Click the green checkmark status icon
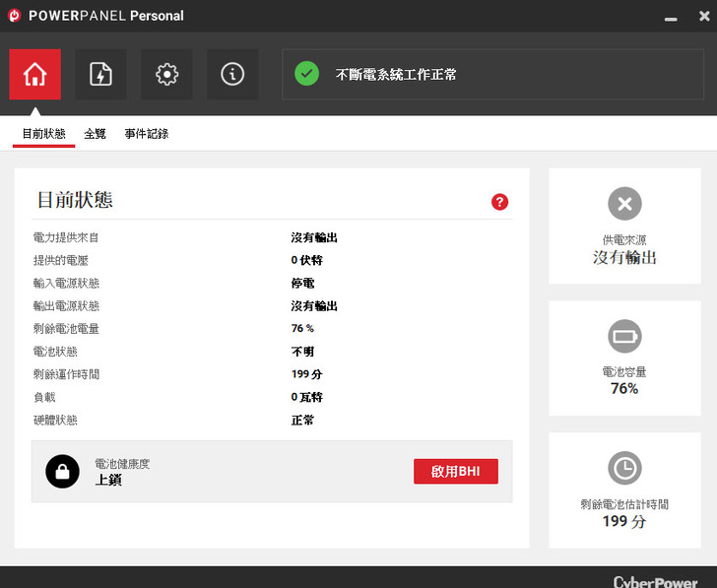Image resolution: width=717 pixels, height=588 pixels. click(307, 74)
